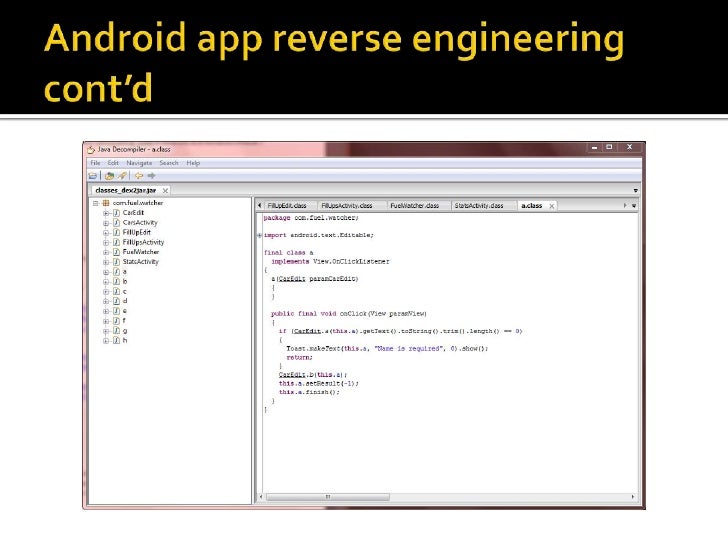The height and width of the screenshot is (546, 728).
Task: Click the class icon beside CarEdit
Action: click(x=117, y=213)
